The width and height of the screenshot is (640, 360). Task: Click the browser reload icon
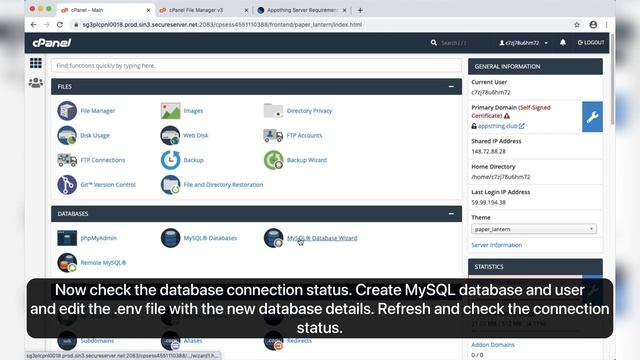(60, 24)
